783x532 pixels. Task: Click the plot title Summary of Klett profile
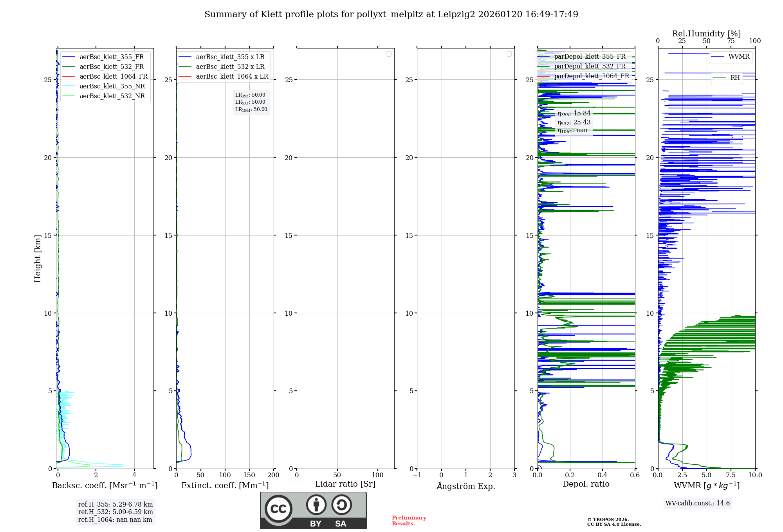tap(391, 14)
